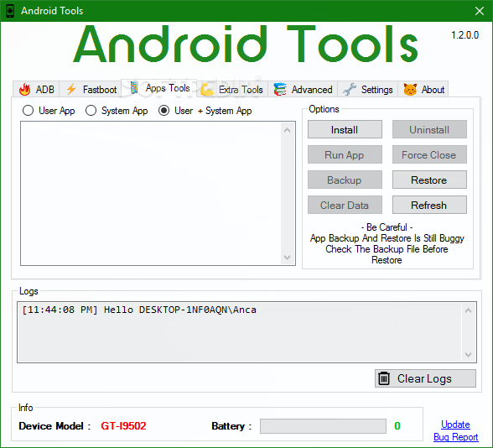Click the version number 1.2.0.0

(465, 35)
